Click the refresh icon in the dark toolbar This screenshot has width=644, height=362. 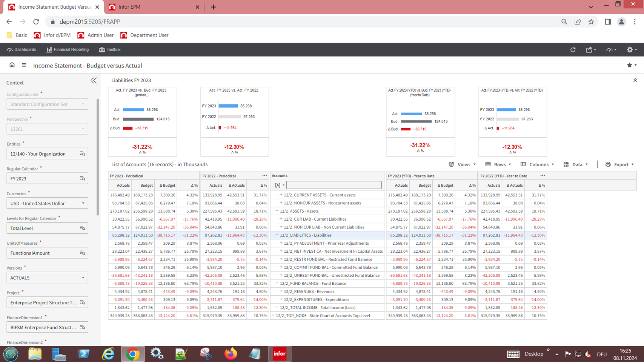click(573, 50)
